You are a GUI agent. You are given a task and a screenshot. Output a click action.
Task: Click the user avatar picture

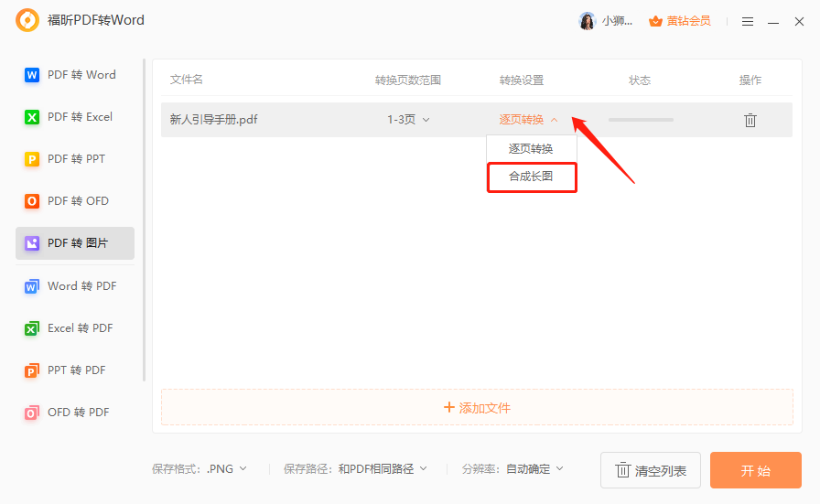coord(588,21)
